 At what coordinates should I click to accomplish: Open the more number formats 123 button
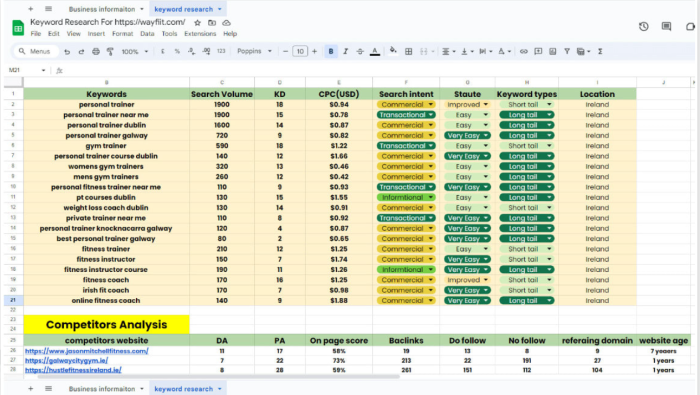(221, 51)
